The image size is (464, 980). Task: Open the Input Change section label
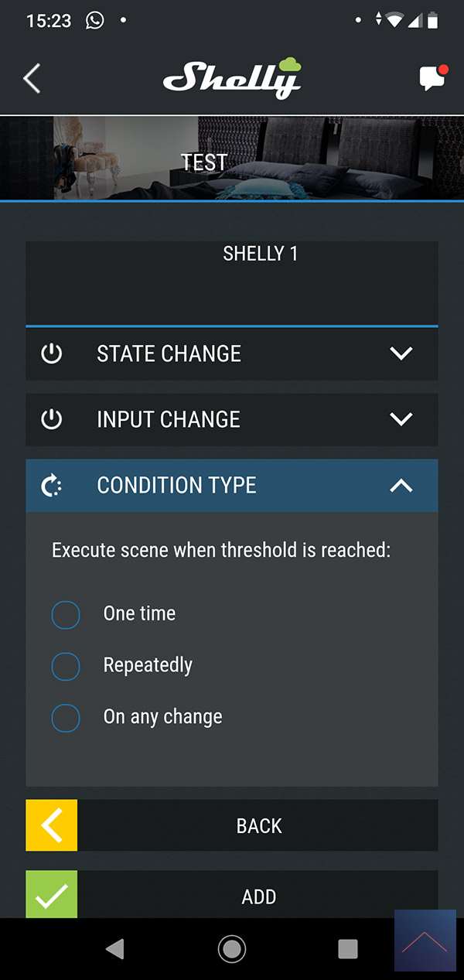[x=168, y=419]
